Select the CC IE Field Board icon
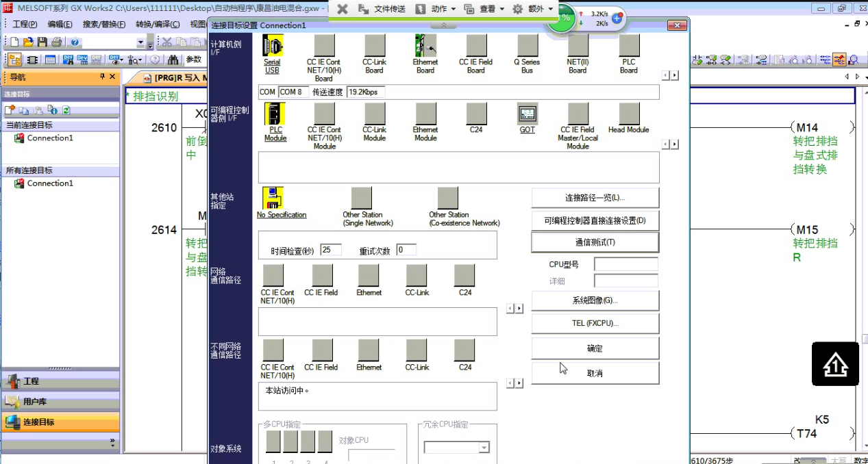The image size is (868, 464). (476, 46)
